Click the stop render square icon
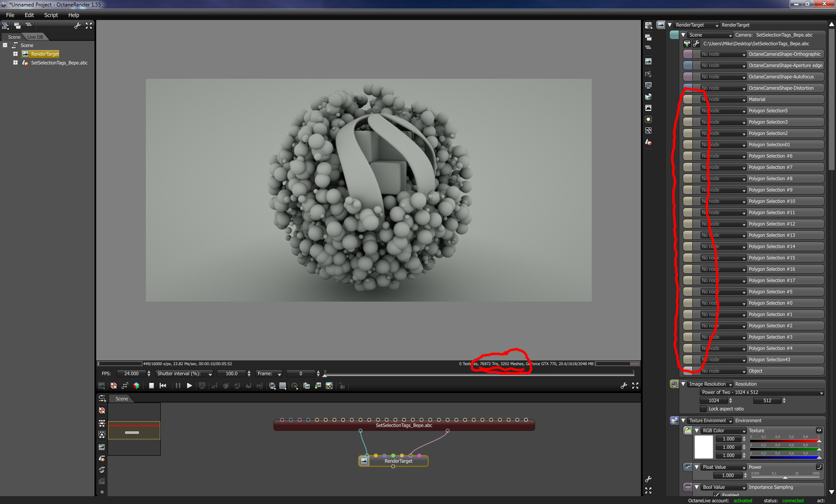This screenshot has width=836, height=504. [151, 386]
